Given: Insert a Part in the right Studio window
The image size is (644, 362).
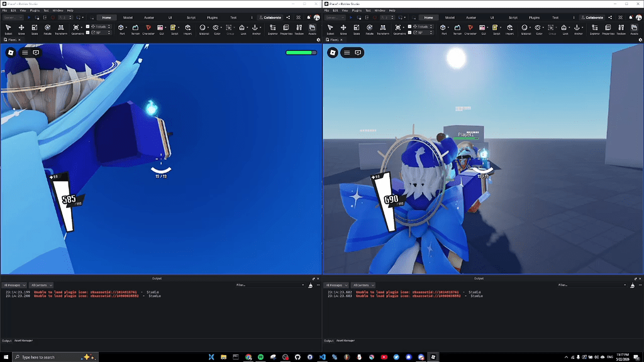Looking at the screenshot, I should pyautogui.click(x=443, y=29).
